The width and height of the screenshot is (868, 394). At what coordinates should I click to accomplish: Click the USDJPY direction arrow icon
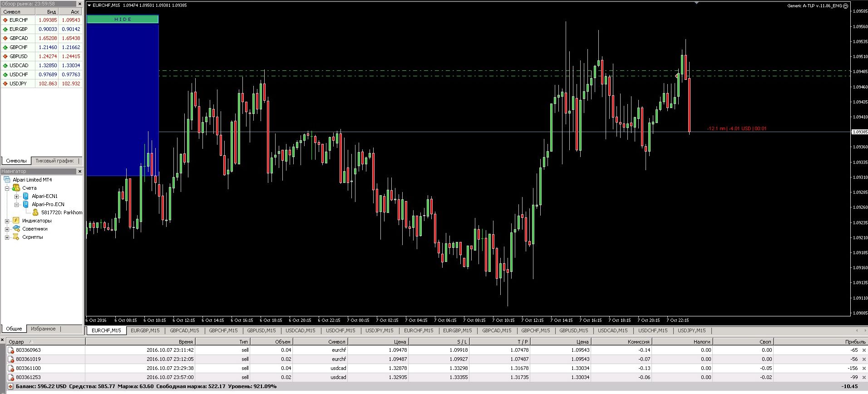click(x=5, y=84)
